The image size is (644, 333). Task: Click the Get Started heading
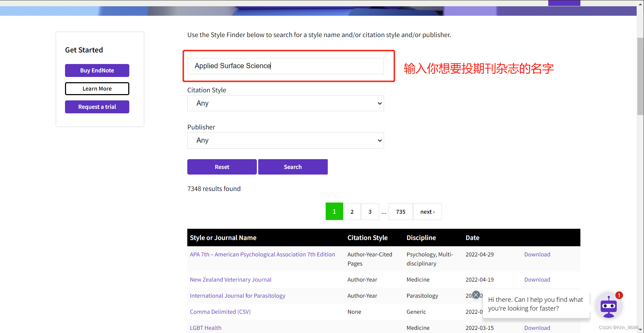coord(84,50)
